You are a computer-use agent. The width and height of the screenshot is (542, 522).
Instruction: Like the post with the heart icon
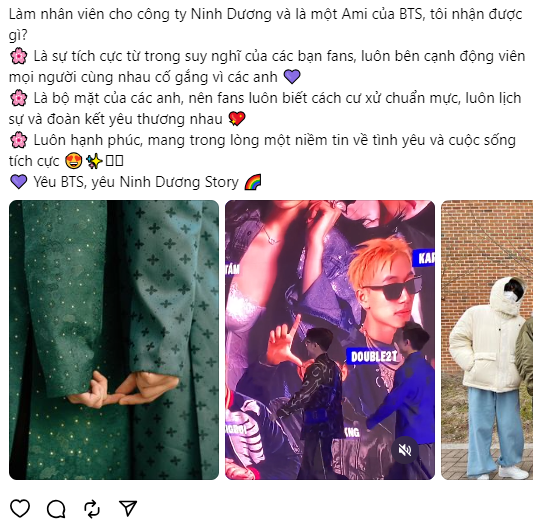(20, 508)
